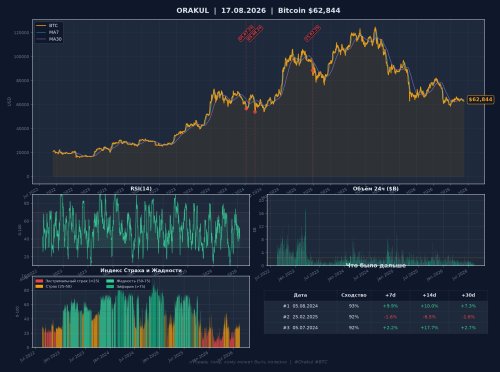Click the MA30 legend entry
This screenshot has width=500, height=372.
tap(49, 39)
